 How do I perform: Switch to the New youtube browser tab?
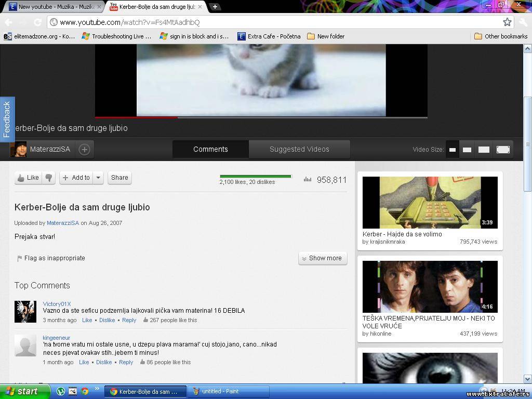pos(55,7)
